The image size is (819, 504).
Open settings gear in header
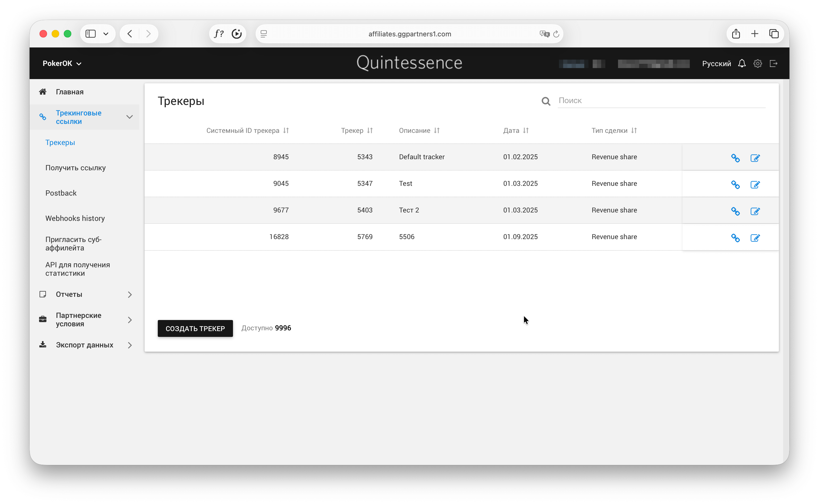tap(757, 63)
